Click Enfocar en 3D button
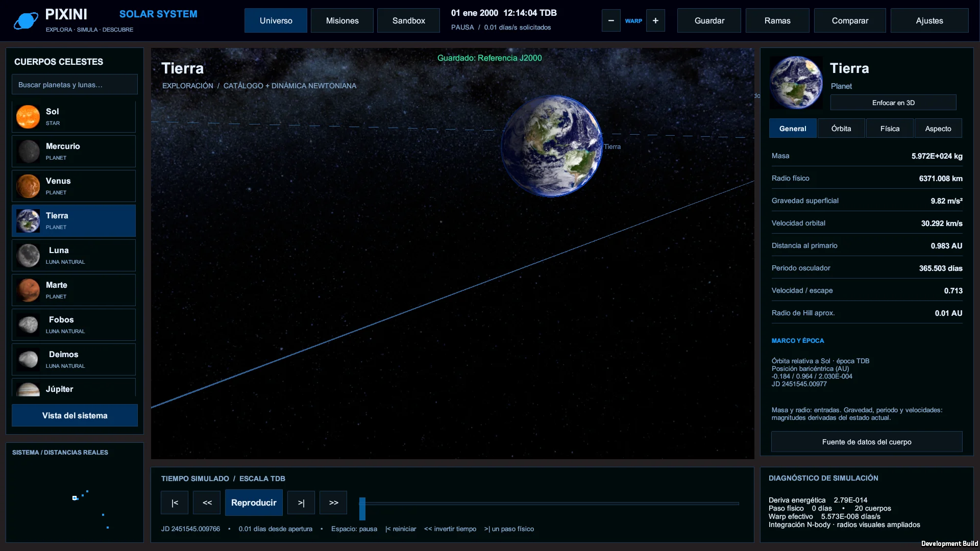Viewport: 980px width, 551px height. 893,103
